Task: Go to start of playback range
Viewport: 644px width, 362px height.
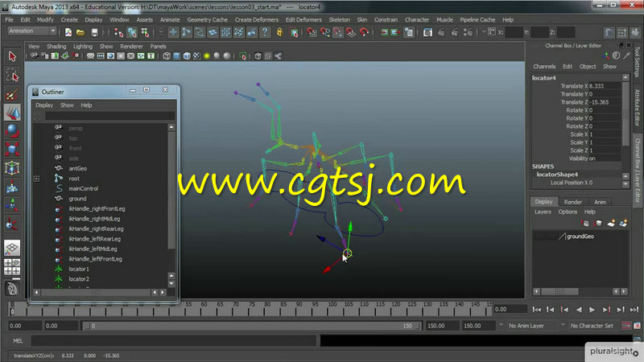Action: point(536,310)
